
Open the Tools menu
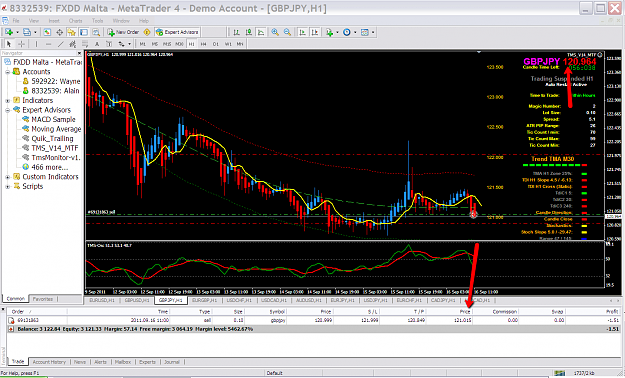click(x=97, y=21)
